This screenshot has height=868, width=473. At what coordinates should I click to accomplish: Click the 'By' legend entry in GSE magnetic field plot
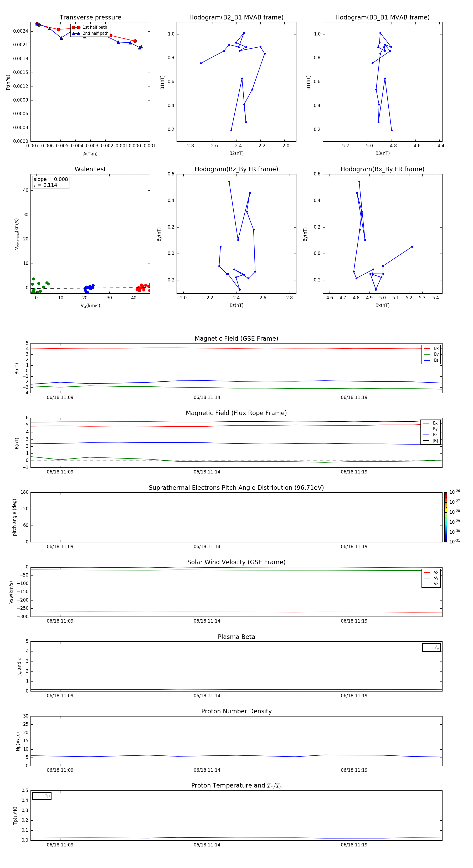pyautogui.click(x=431, y=355)
